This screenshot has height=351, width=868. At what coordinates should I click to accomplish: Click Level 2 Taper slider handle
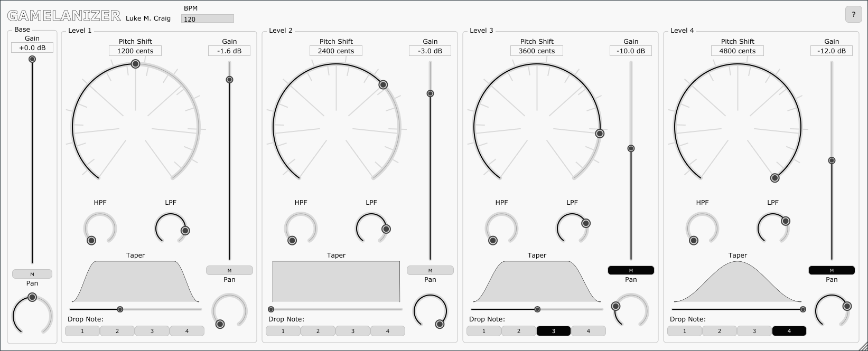[271, 309]
